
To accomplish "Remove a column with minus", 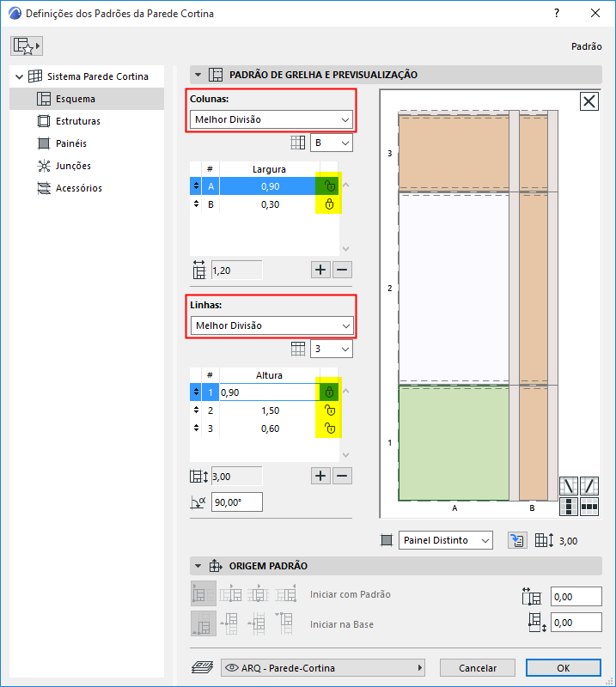I will [x=342, y=270].
